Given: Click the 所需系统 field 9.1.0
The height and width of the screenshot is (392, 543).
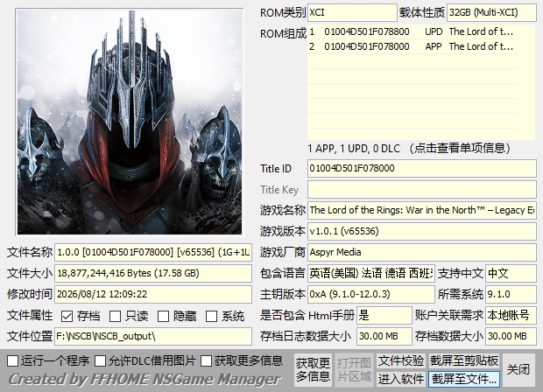Looking at the screenshot, I should click(511, 294).
